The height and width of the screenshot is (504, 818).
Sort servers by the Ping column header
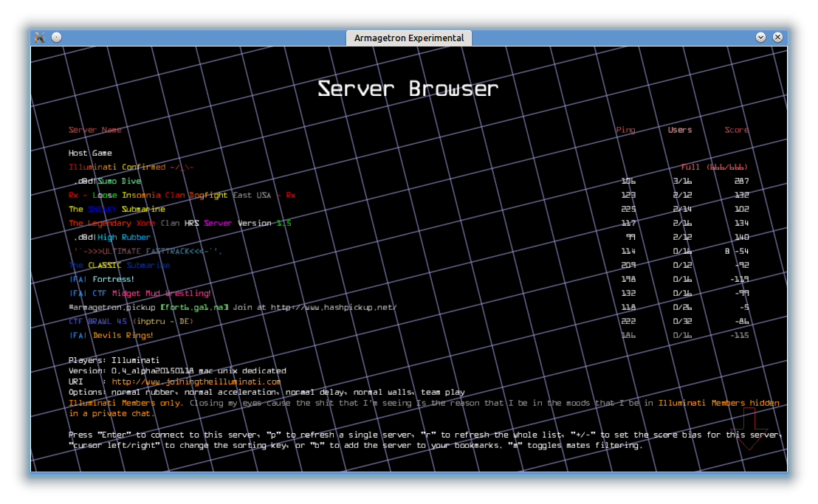coord(625,130)
